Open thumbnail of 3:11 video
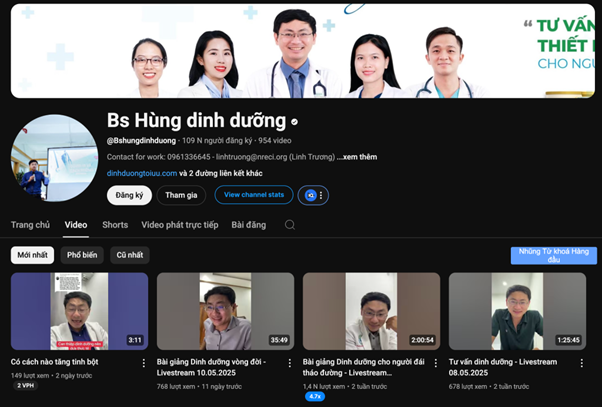 [79, 311]
